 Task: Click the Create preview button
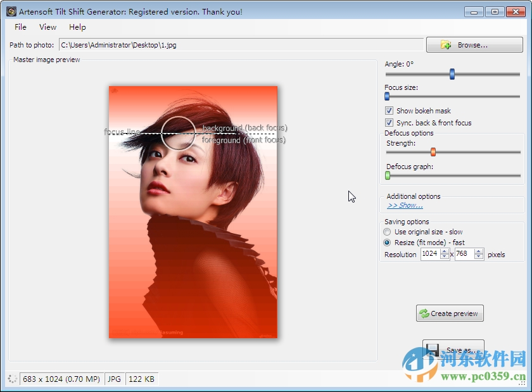[450, 313]
